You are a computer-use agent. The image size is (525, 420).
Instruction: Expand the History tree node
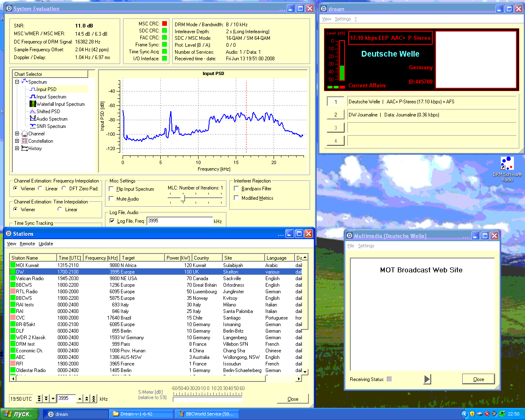pos(17,148)
